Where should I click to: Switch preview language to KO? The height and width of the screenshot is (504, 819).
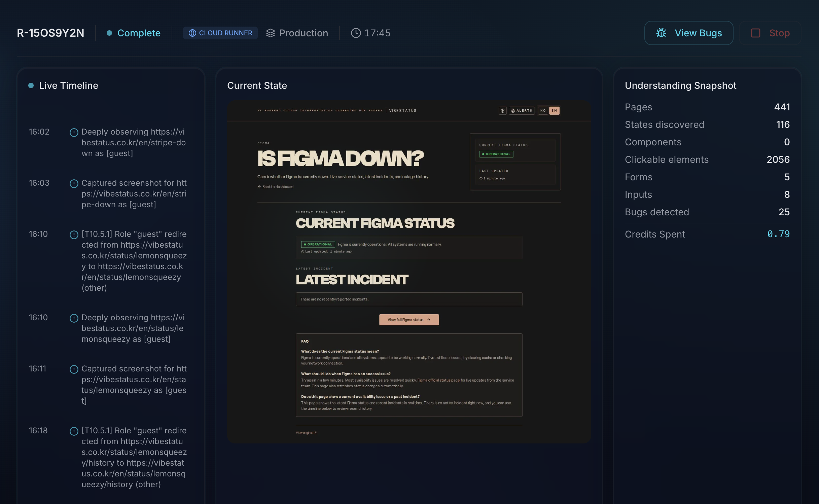[x=543, y=110]
